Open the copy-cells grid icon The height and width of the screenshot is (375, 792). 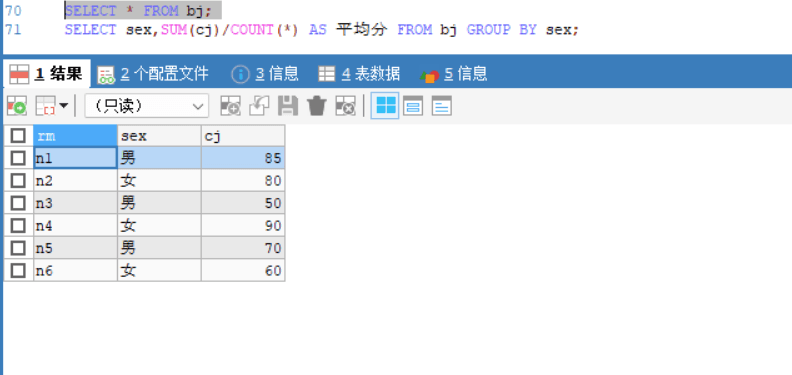tap(45, 106)
